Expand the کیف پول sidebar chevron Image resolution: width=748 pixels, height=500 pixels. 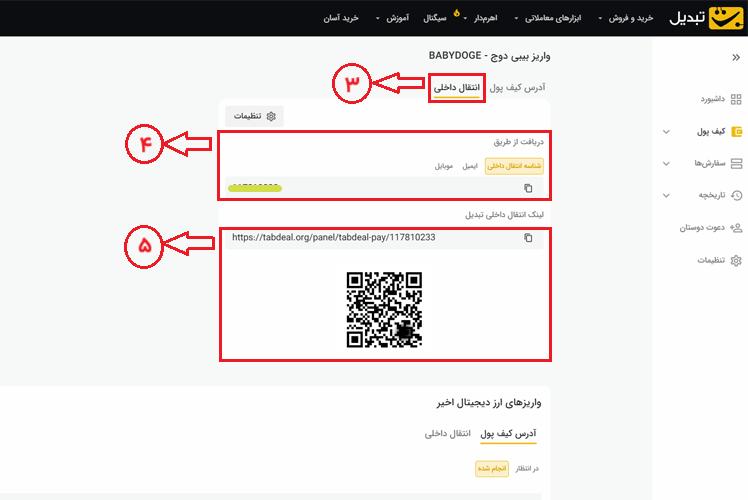click(x=666, y=131)
